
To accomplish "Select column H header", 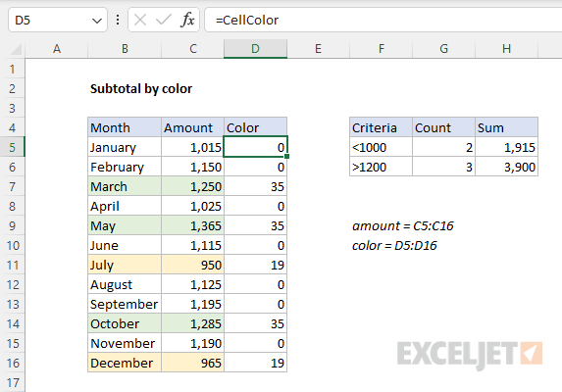I will [506, 49].
